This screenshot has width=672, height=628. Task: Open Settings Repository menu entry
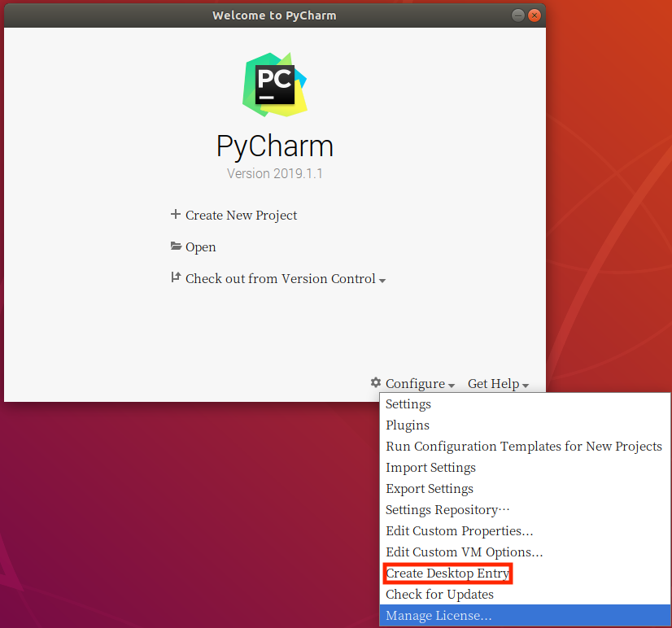[x=525, y=510]
